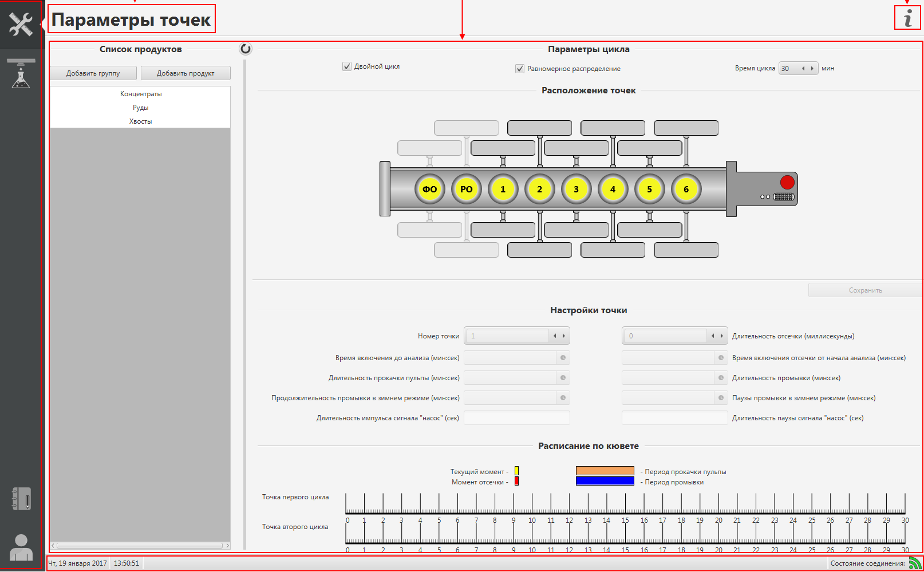This screenshot has height=572, width=924.
Task: Click the Точка первого цикла timeline ruler
Action: (x=625, y=504)
